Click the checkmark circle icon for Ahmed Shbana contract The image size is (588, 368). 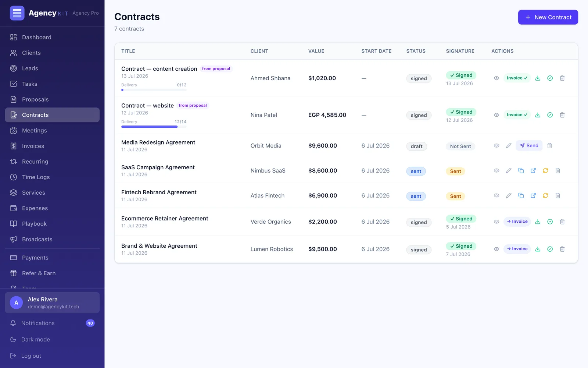coord(550,78)
